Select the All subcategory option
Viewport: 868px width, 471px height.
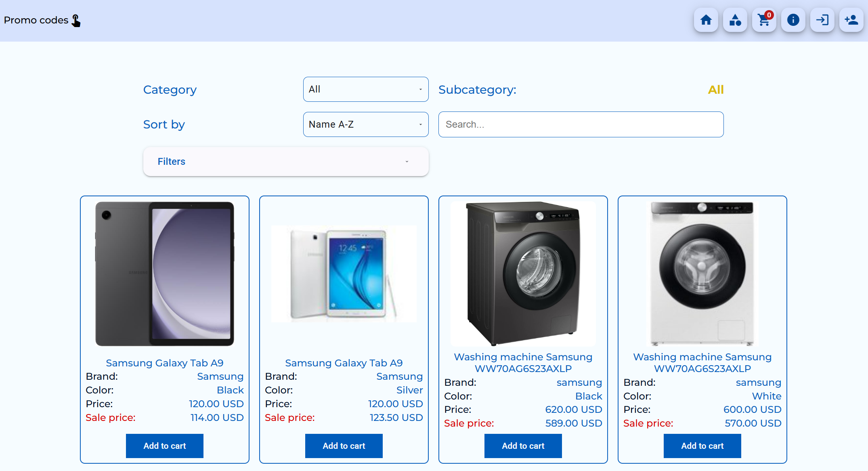pyautogui.click(x=715, y=89)
